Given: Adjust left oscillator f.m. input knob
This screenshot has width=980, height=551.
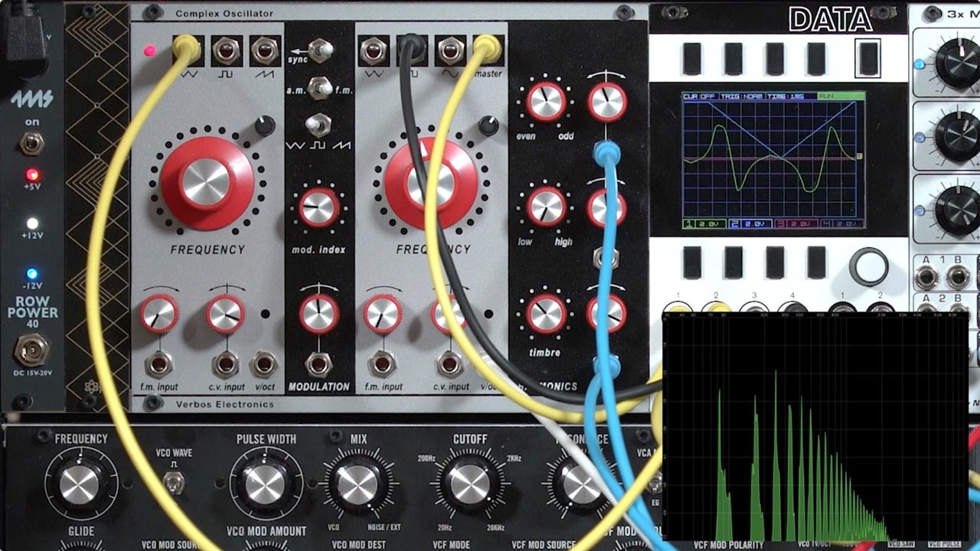Looking at the screenshot, I should (x=159, y=313).
